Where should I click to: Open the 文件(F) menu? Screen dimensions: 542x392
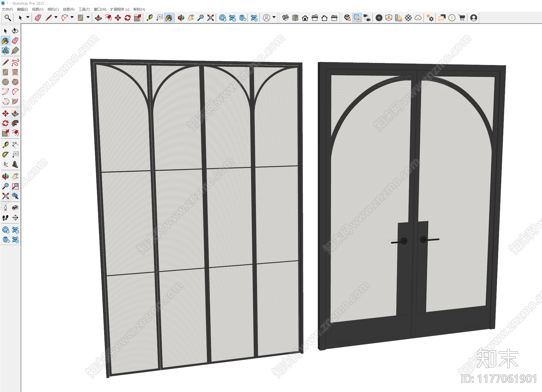coord(7,9)
